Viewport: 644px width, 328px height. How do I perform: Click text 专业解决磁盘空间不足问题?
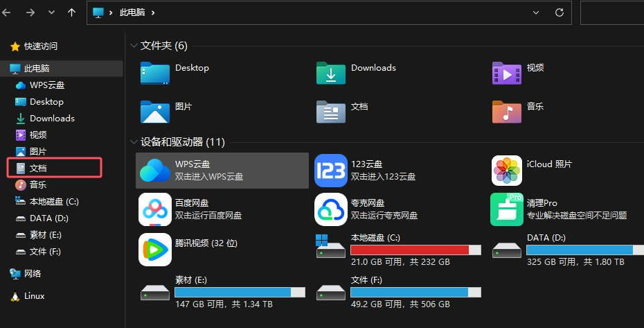577,215
